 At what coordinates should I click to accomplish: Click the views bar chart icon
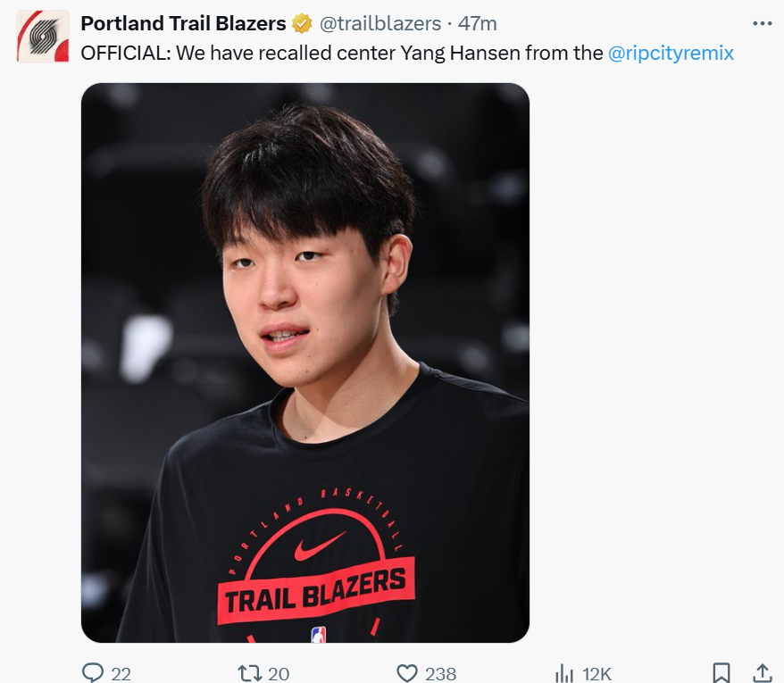click(x=564, y=672)
